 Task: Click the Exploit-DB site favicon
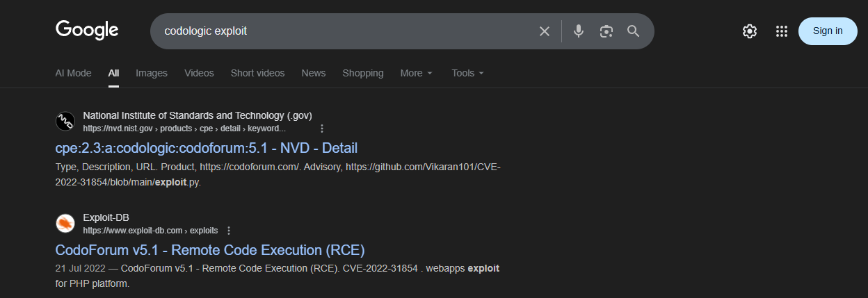pos(65,223)
